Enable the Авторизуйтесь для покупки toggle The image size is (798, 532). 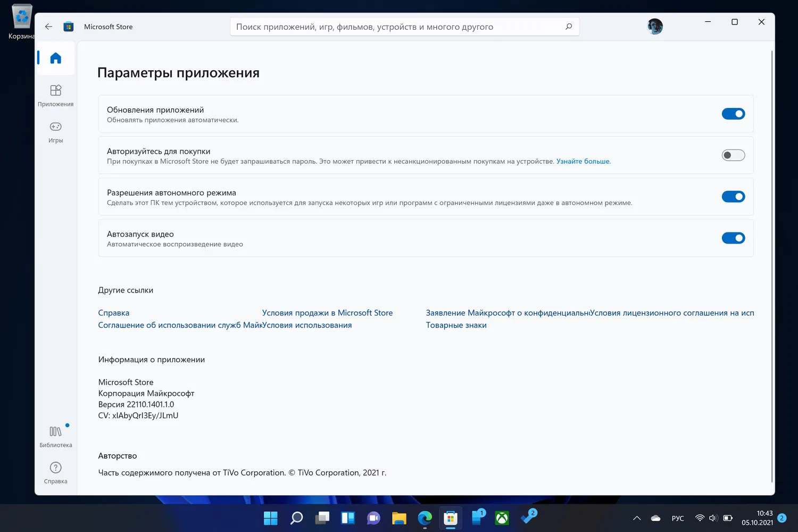coord(733,155)
